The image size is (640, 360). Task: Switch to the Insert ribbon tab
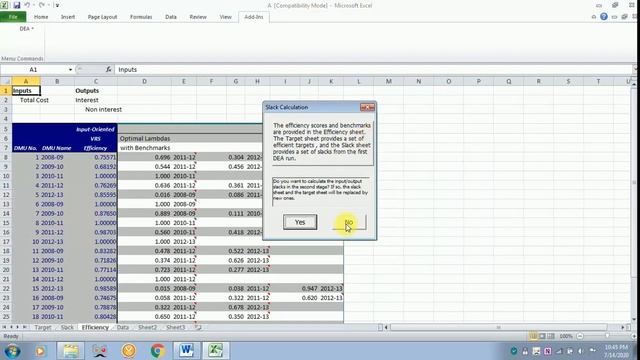click(68, 17)
